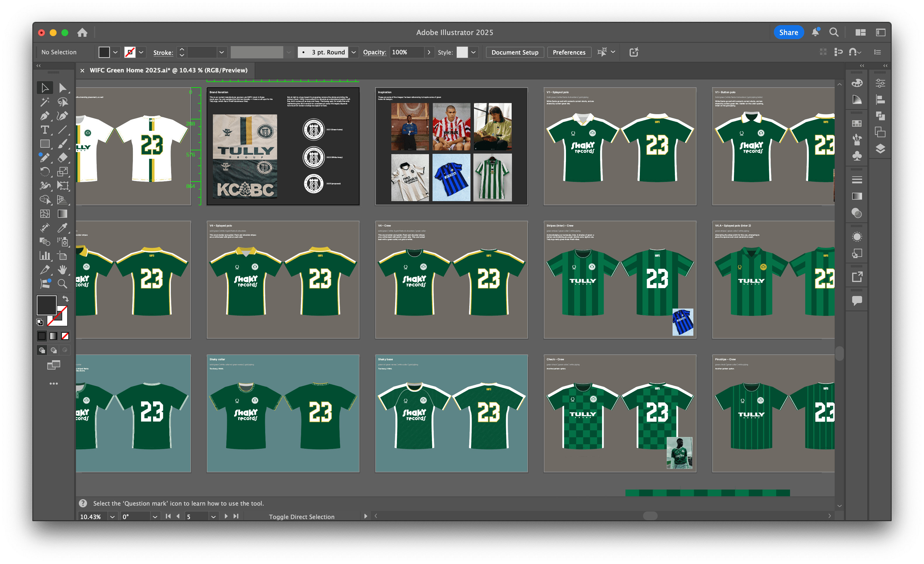This screenshot has height=564, width=924.
Task: Open the Align panel icon
Action: coord(880,100)
